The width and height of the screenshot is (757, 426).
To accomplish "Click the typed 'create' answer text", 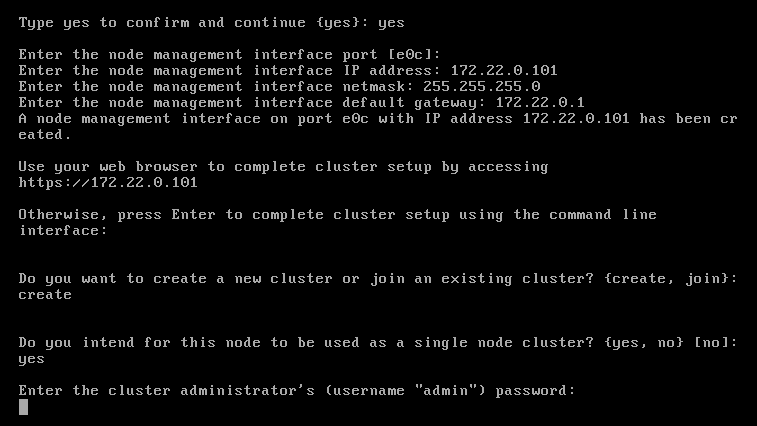I will (x=45, y=295).
